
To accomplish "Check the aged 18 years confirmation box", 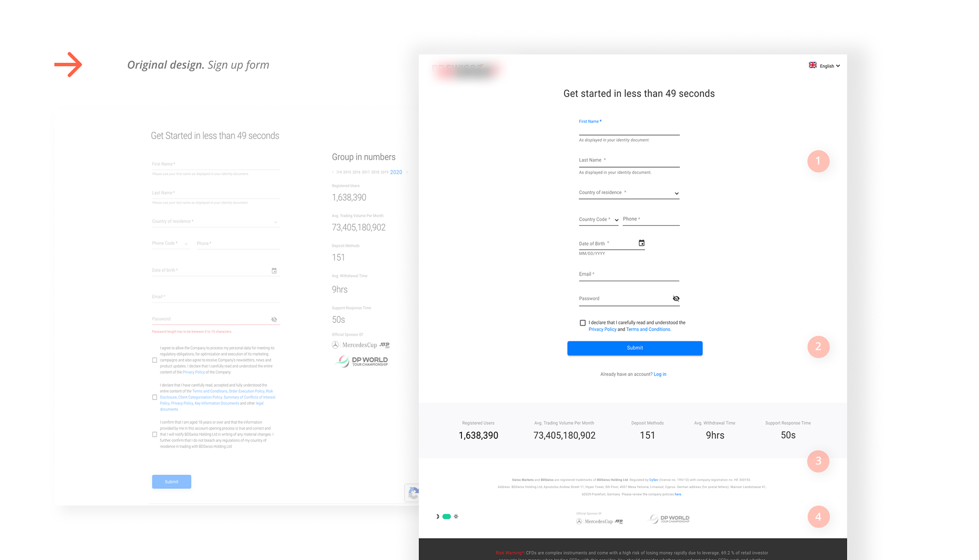I will (x=154, y=435).
